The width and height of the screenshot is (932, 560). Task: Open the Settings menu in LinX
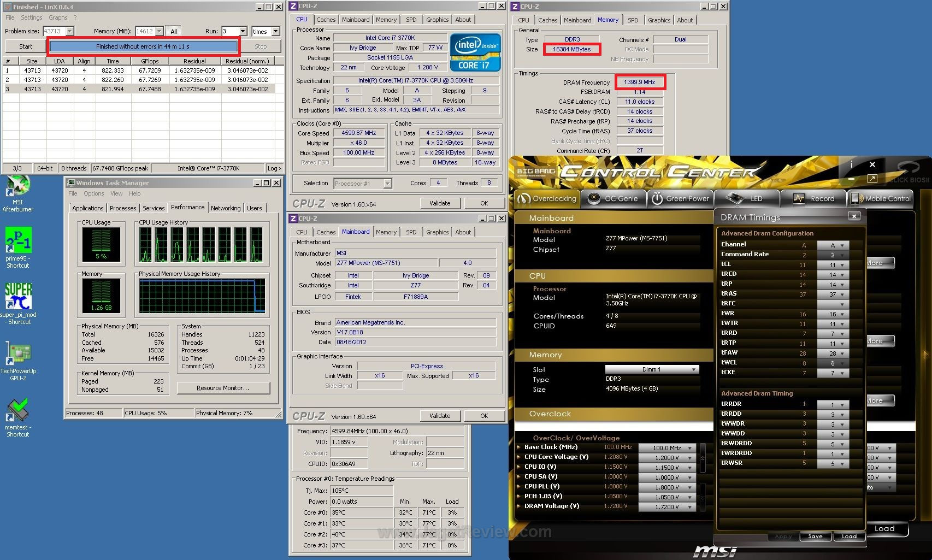(x=31, y=17)
